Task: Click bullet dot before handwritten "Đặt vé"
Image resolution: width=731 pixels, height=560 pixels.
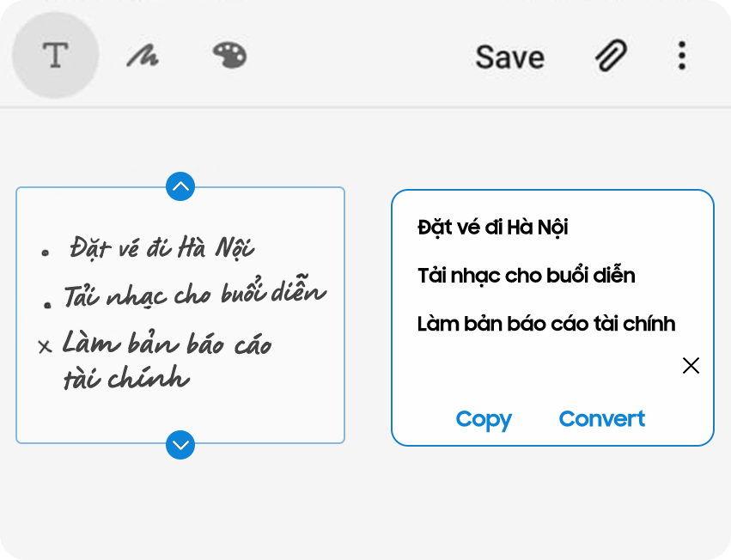Action: pyautogui.click(x=46, y=253)
